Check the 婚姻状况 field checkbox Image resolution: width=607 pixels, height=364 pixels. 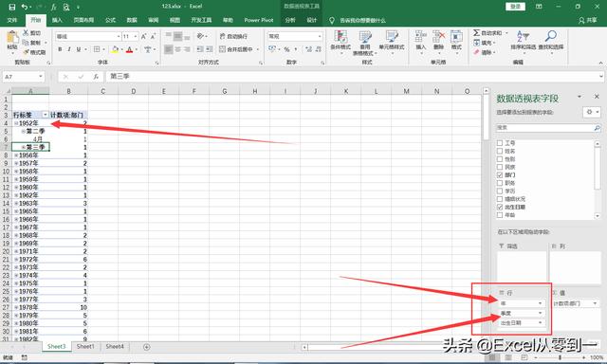(500, 199)
